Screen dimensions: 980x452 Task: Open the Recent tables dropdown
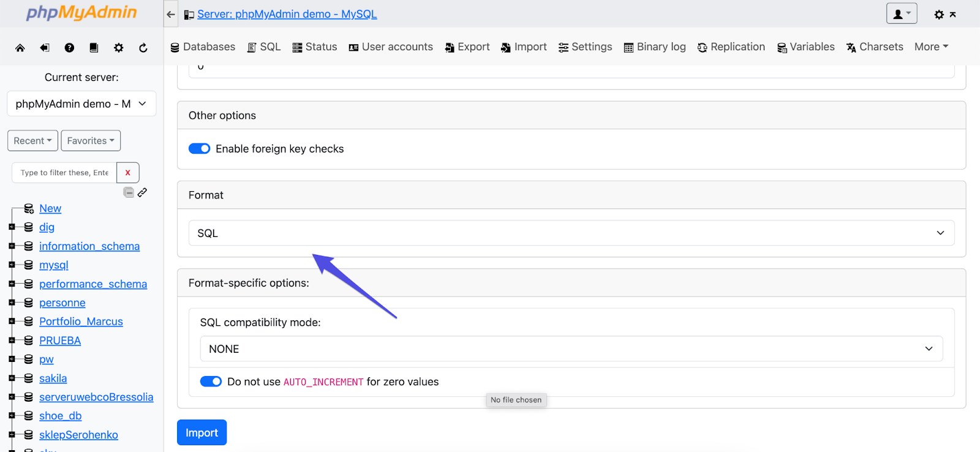[33, 141]
